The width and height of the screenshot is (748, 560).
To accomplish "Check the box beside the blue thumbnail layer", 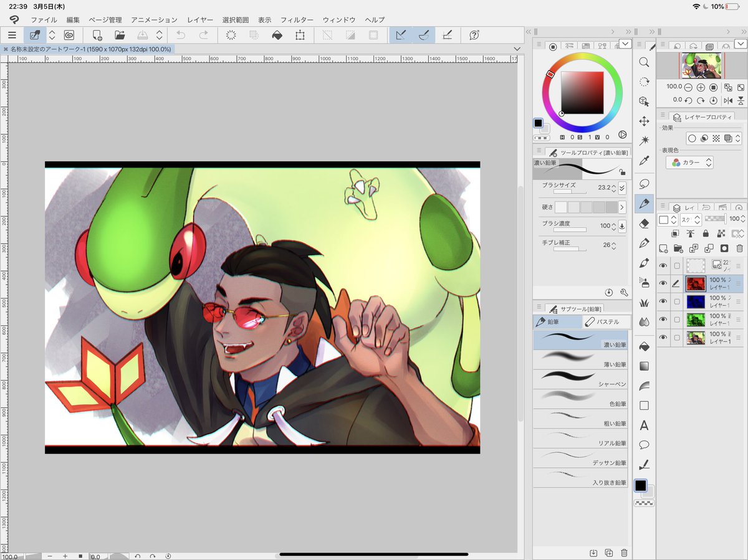I will pyautogui.click(x=677, y=302).
